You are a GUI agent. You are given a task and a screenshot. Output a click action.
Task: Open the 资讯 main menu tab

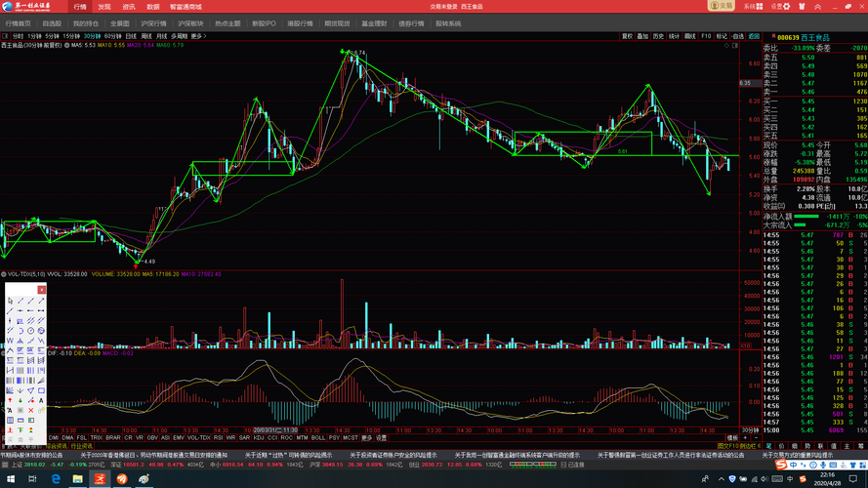tap(129, 7)
